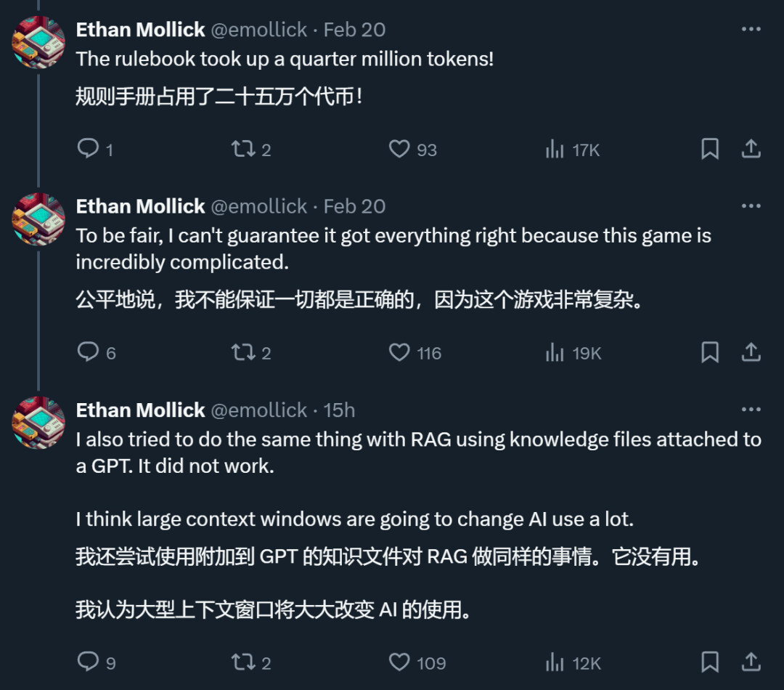
Task: Like the tweet with 109 likes
Action: pyautogui.click(x=399, y=662)
